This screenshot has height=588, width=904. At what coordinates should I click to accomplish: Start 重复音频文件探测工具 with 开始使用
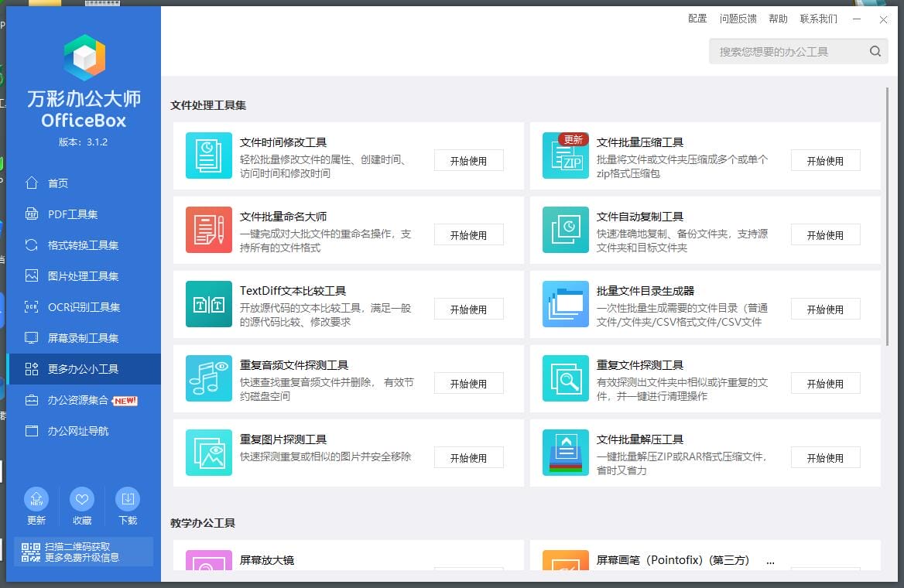point(469,384)
